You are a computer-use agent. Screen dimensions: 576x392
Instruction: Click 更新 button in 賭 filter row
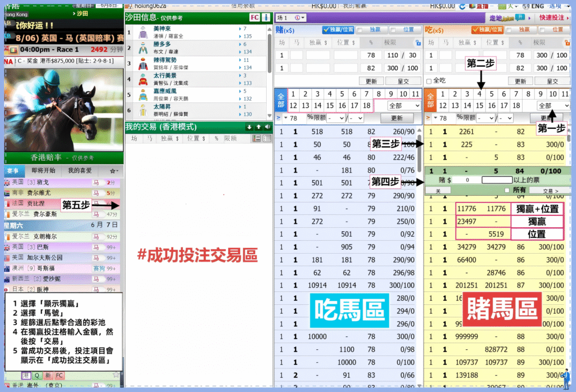[397, 118]
